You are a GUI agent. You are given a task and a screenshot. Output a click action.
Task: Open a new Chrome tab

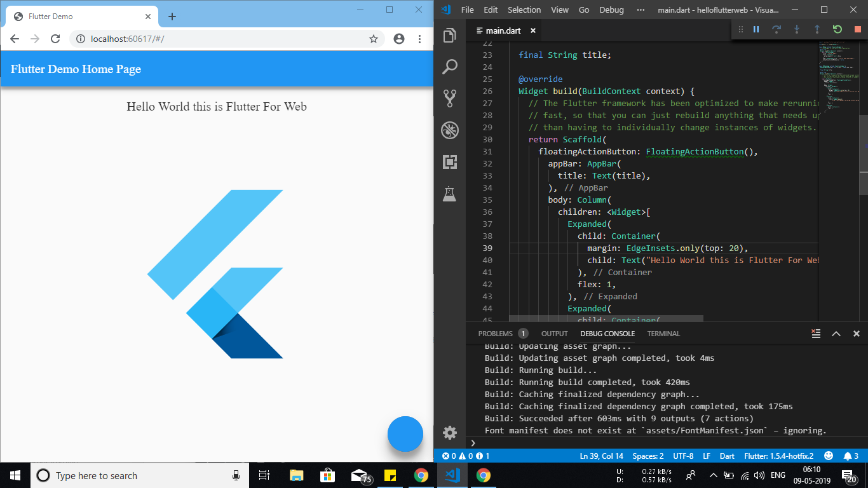coord(172,17)
